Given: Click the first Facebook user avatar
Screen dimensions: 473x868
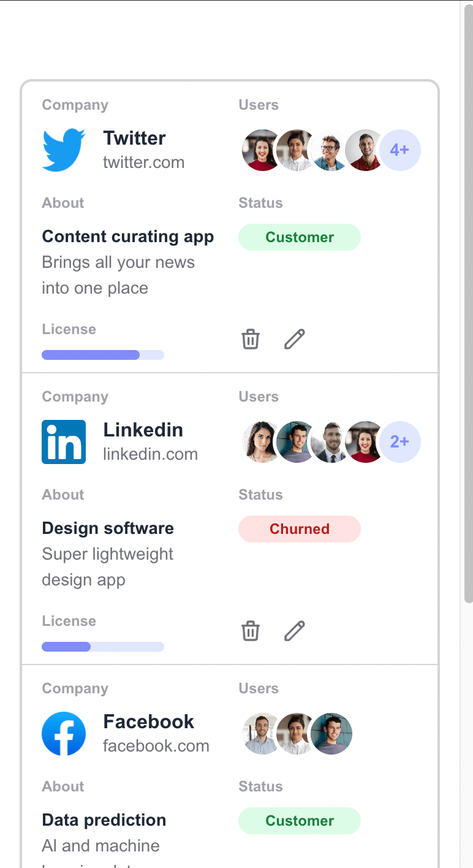Looking at the screenshot, I should pos(262,733).
